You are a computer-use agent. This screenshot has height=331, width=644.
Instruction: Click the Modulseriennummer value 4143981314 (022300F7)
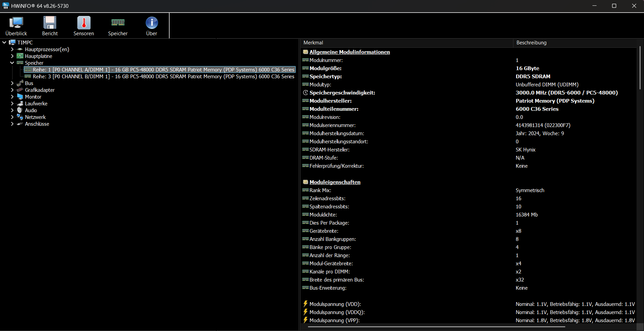click(x=543, y=125)
